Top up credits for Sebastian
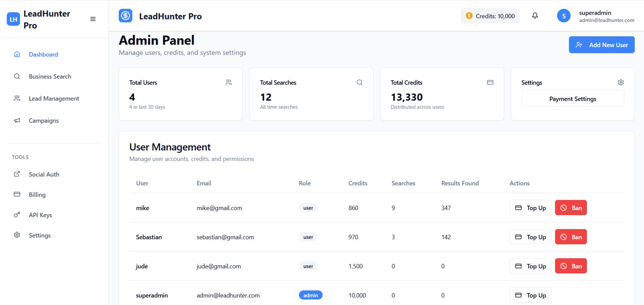Viewport: 644px width, 305px height. click(530, 237)
